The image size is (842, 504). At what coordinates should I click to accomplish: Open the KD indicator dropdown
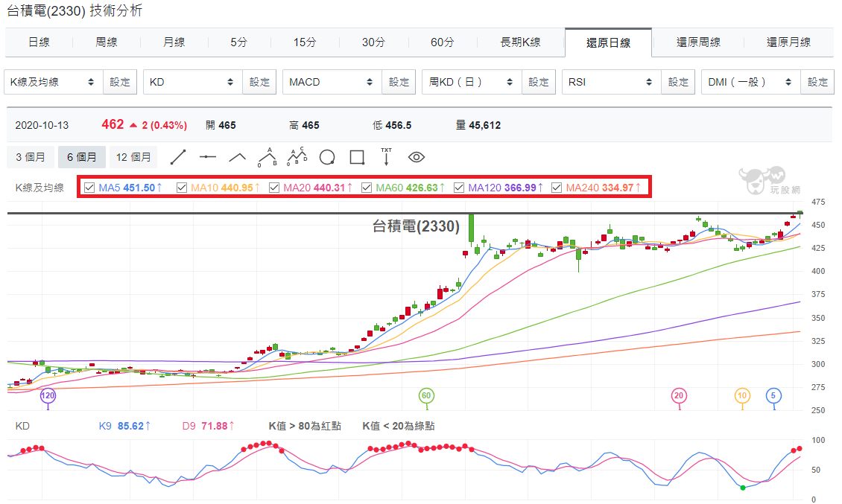(x=193, y=82)
